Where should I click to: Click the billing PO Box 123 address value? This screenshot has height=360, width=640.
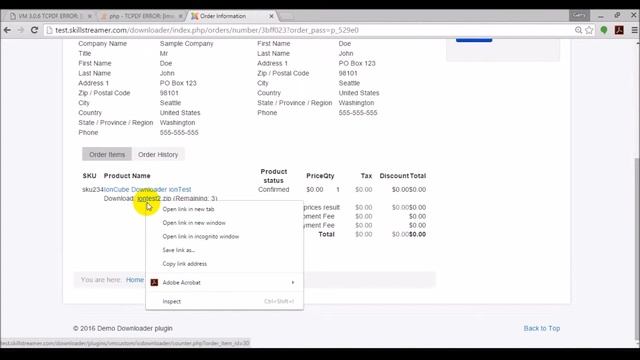[178, 83]
